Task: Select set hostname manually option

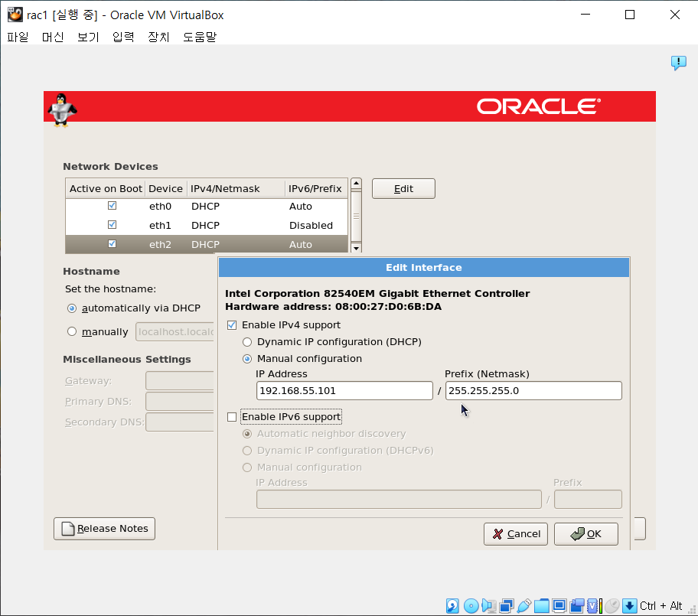Action: (72, 331)
